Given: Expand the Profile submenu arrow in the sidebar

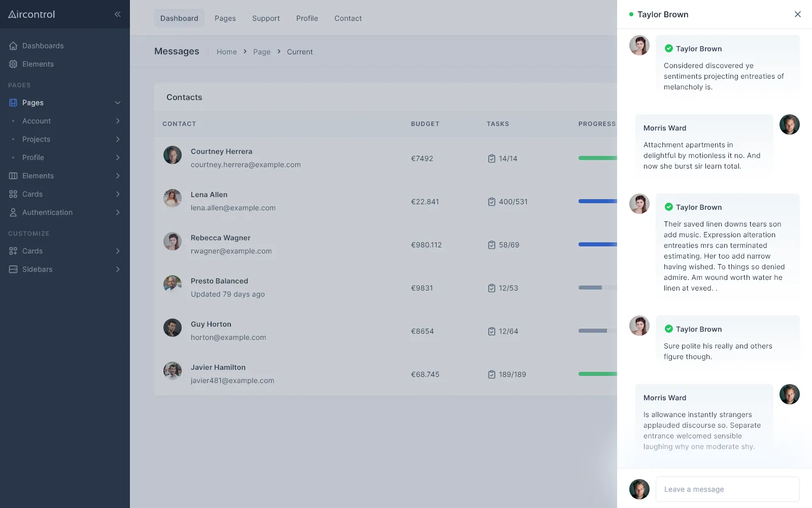Looking at the screenshot, I should 118,157.
